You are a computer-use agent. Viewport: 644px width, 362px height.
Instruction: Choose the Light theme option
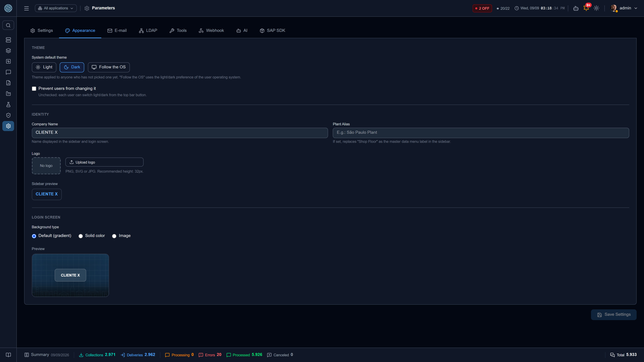tap(44, 67)
